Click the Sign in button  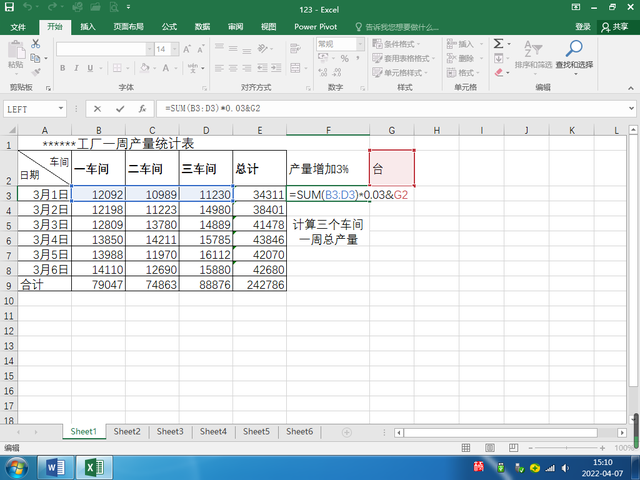coord(583,27)
